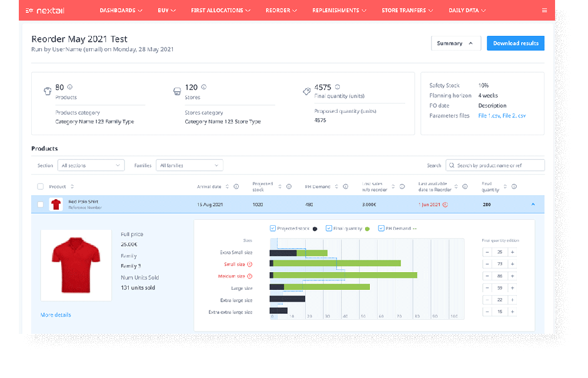Open the REPLENISHMENTS menu
This screenshot has width=588, height=378.
pos(339,10)
